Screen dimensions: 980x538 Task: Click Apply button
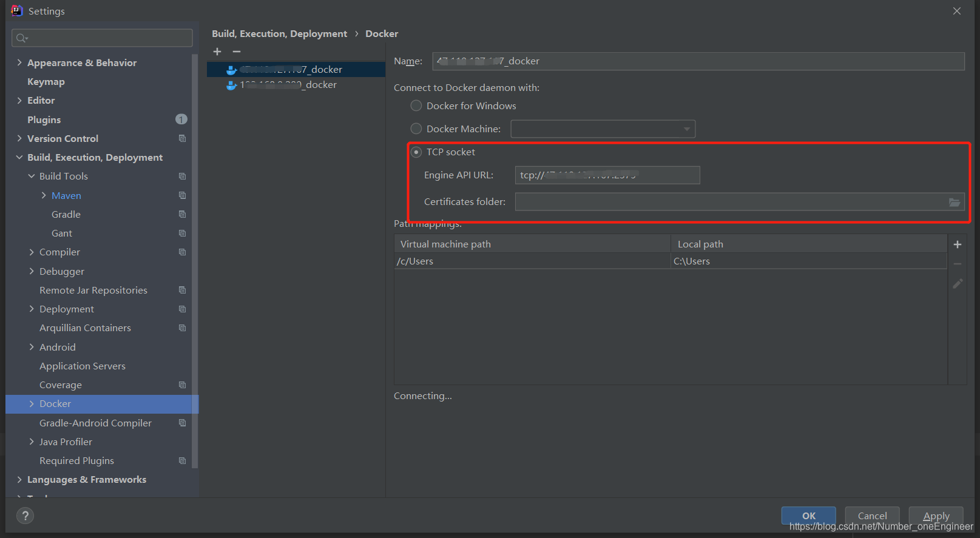(936, 516)
